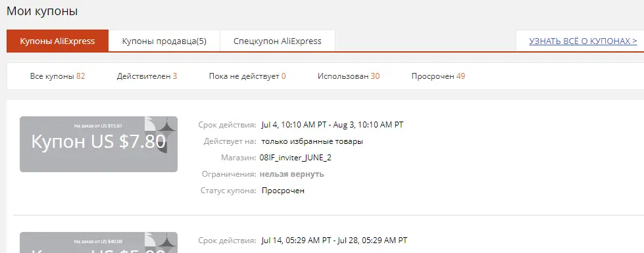The image size is (644, 253).
Task: Open the Купоны AliExpress tab
Action: 57,41
